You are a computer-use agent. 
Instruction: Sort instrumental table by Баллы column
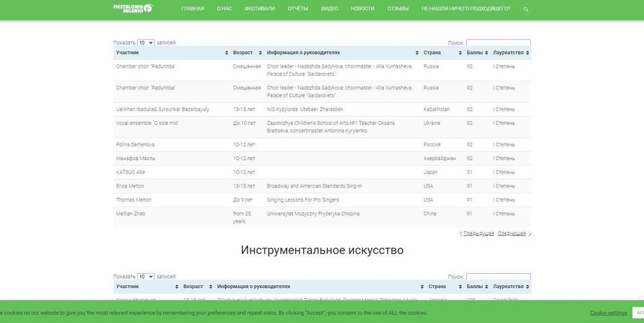475,287
